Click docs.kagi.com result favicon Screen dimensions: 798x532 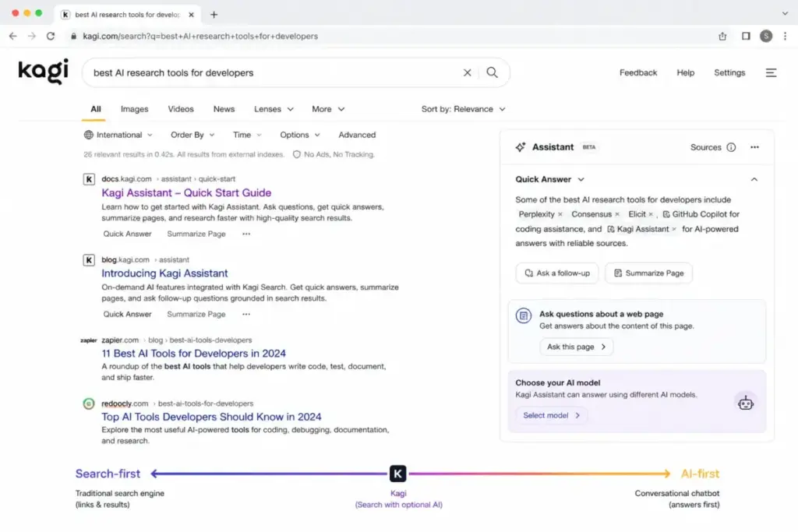pyautogui.click(x=89, y=179)
